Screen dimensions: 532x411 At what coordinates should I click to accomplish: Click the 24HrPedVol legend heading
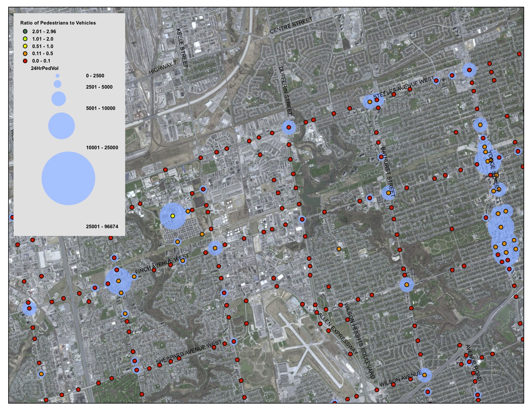(45, 68)
